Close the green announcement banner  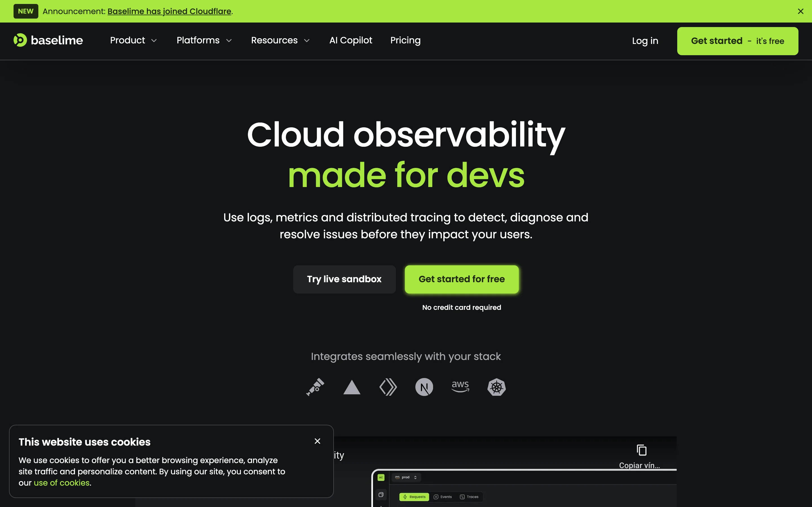(x=801, y=11)
